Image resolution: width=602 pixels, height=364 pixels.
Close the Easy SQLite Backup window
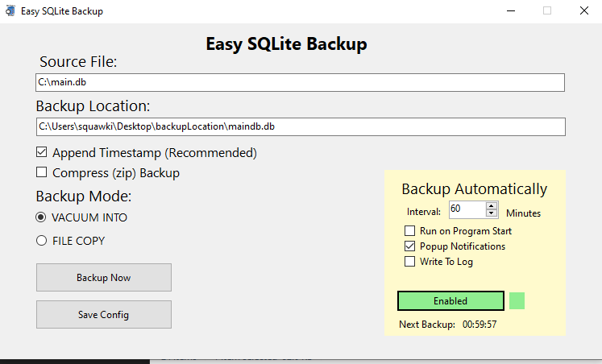pyautogui.click(x=584, y=10)
